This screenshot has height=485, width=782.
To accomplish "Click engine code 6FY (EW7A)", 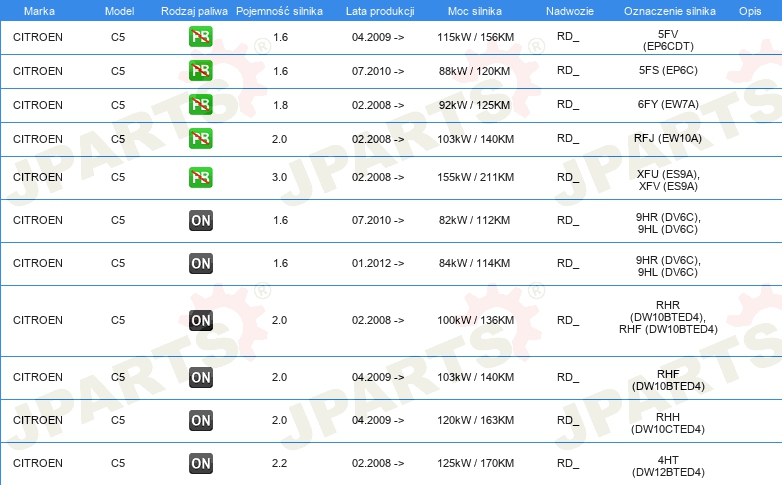I will click(x=668, y=104).
